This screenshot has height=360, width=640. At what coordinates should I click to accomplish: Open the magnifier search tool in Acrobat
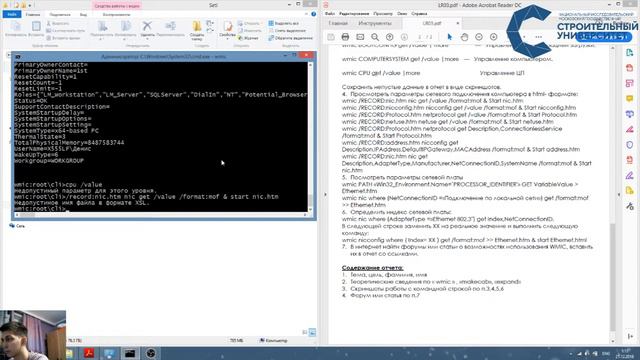pyautogui.click(x=375, y=37)
